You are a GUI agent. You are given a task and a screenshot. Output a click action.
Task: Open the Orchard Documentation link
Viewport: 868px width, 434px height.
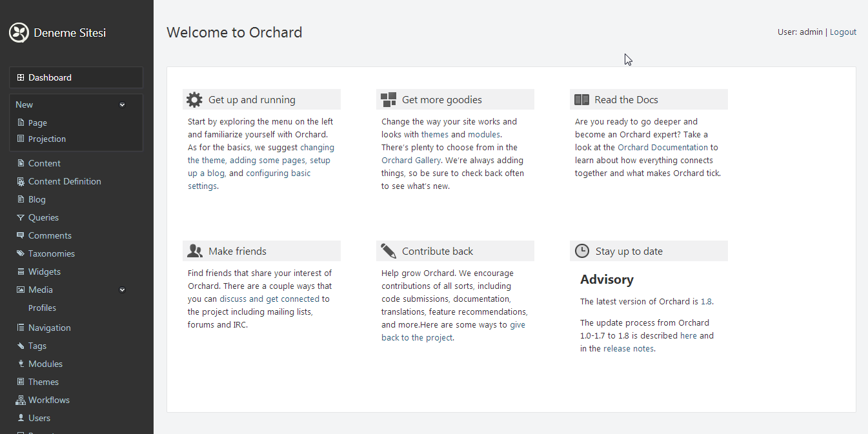click(663, 148)
